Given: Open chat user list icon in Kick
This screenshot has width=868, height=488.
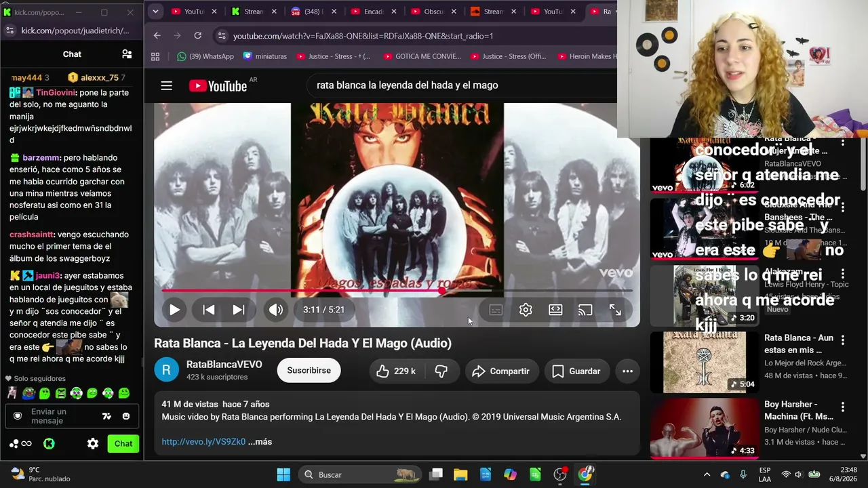Looking at the screenshot, I should click(x=127, y=54).
